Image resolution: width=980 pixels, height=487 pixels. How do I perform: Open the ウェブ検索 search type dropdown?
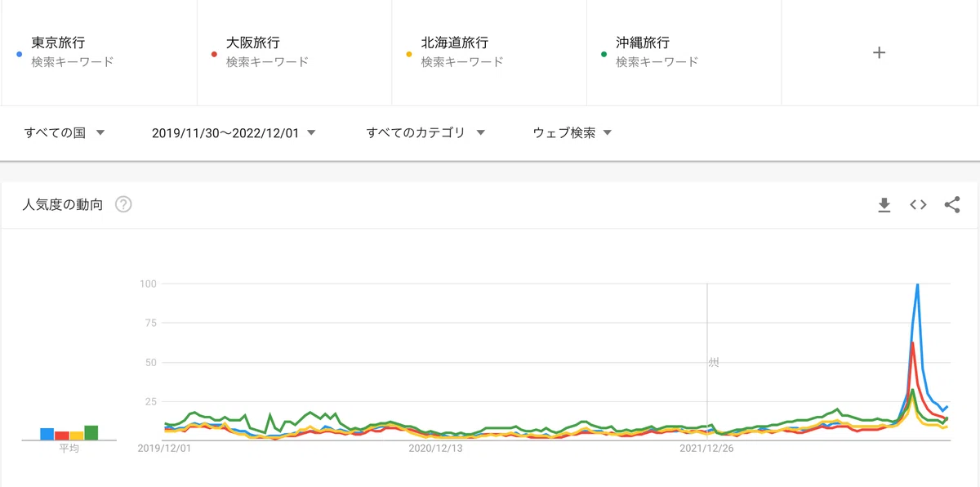click(x=572, y=132)
